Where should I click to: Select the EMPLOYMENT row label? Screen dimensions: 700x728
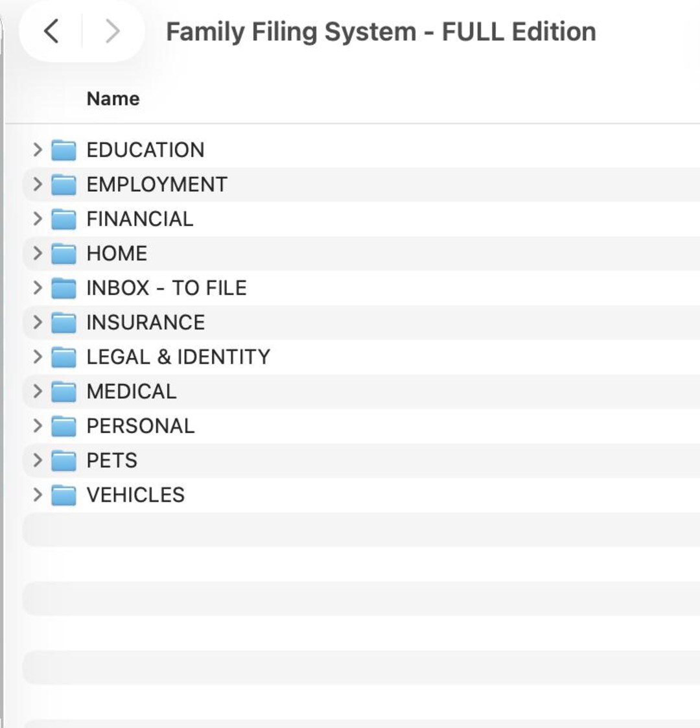157,184
